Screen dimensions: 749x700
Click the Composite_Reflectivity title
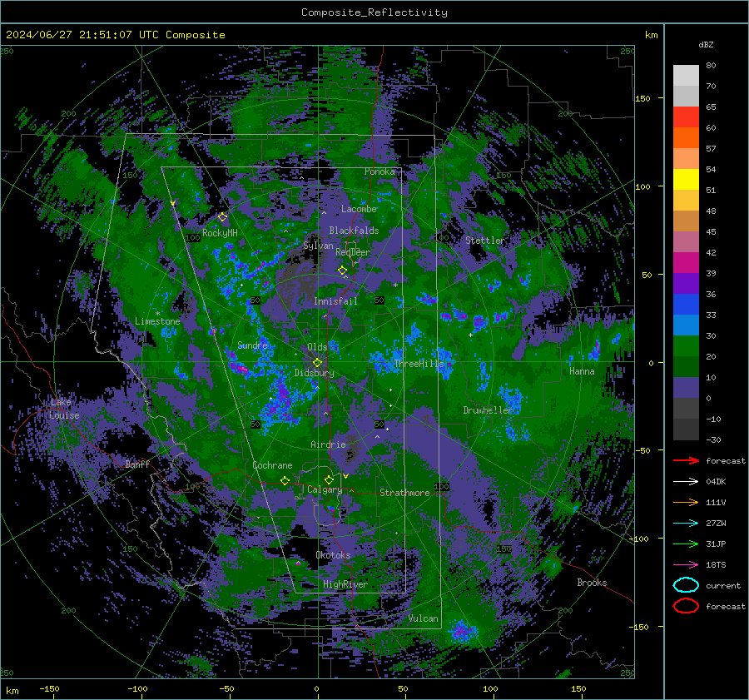coord(374,12)
